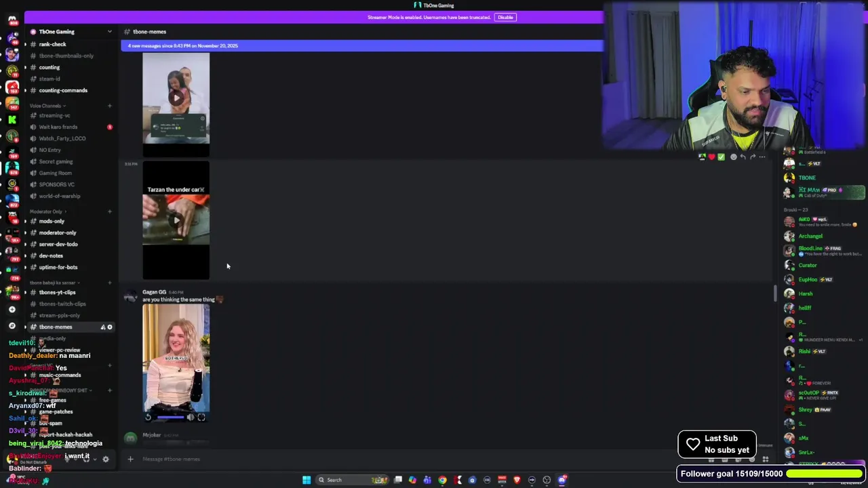Open Gagan GG's user profile from message
The width and height of the screenshot is (868, 488).
point(154,292)
